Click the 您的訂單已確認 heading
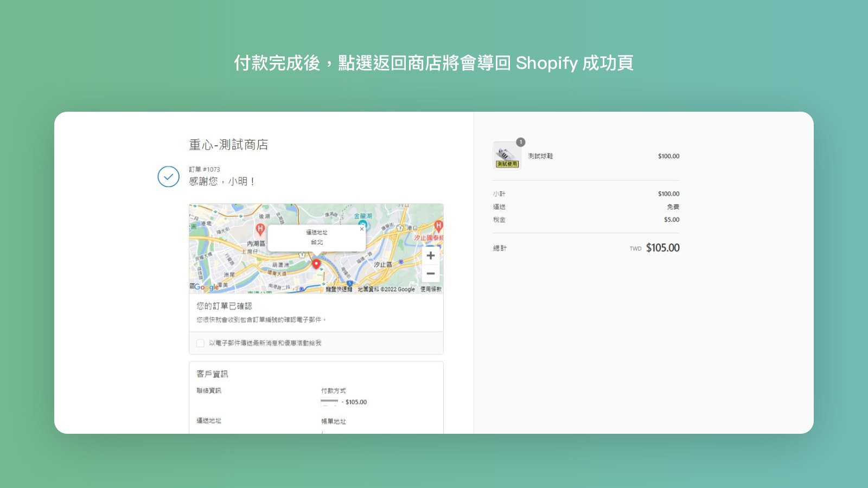 224,306
